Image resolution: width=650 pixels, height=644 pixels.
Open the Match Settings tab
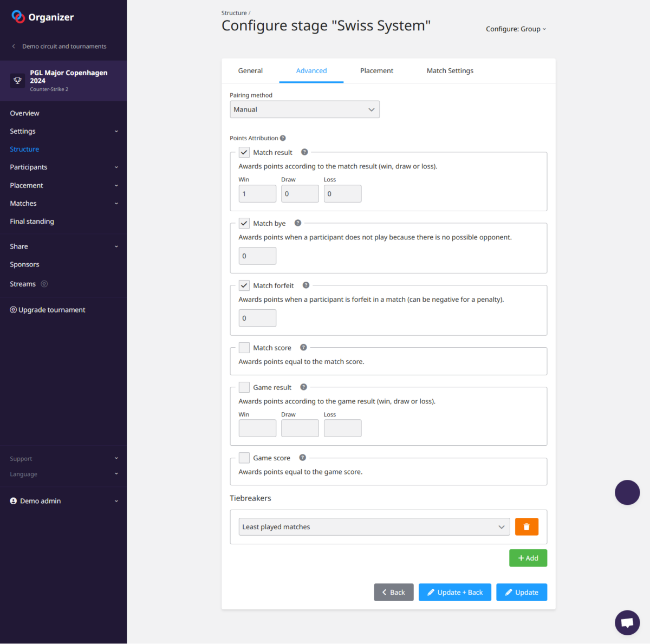pyautogui.click(x=450, y=70)
